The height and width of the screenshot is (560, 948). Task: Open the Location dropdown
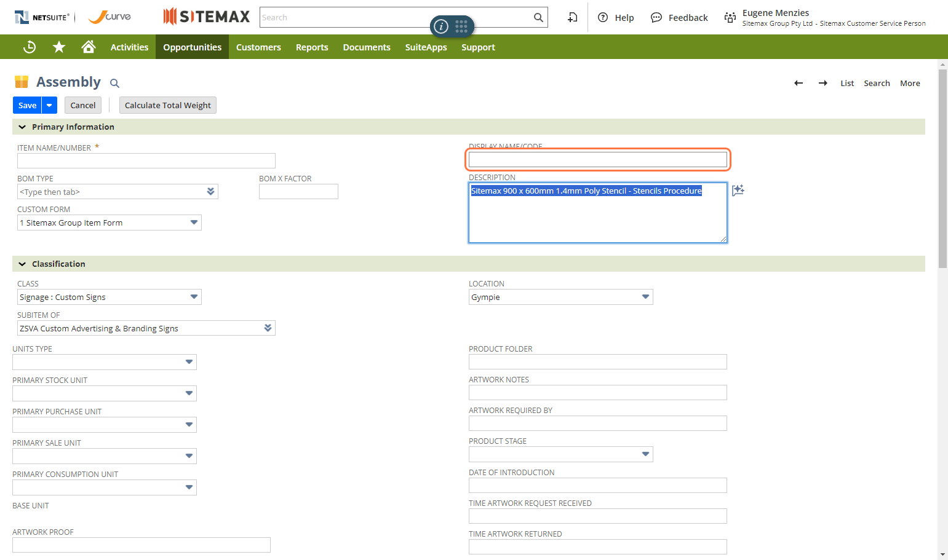pyautogui.click(x=646, y=297)
